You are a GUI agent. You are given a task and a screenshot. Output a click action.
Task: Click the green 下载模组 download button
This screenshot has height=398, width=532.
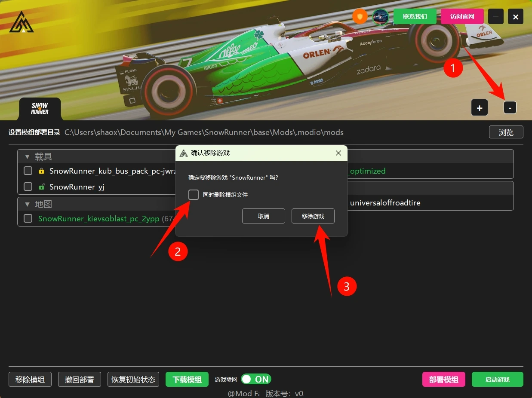pyautogui.click(x=187, y=380)
